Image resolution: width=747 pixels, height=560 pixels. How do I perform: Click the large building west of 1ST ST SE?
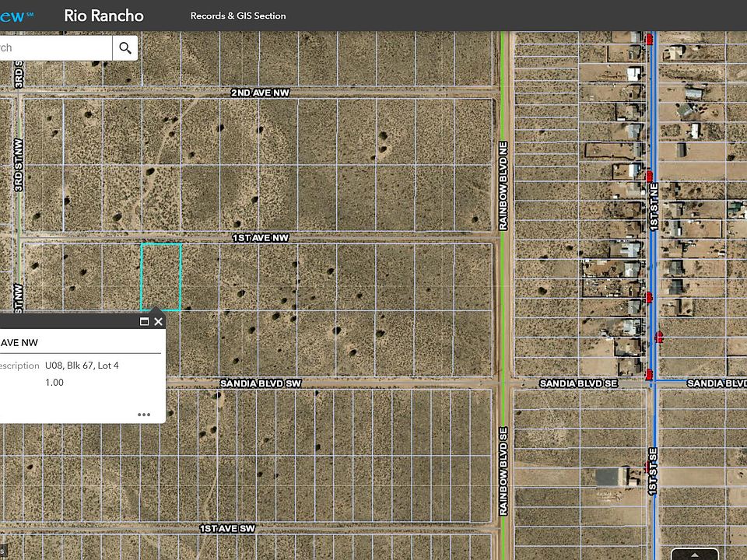[x=612, y=476]
